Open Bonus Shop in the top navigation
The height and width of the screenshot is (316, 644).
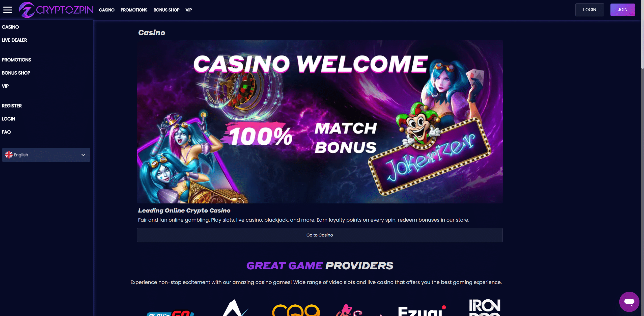tap(166, 10)
